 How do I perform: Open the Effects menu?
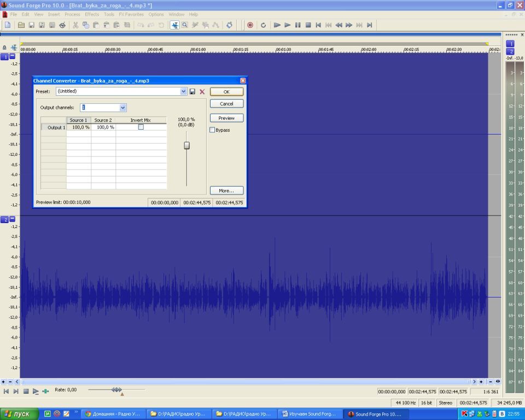tap(92, 14)
